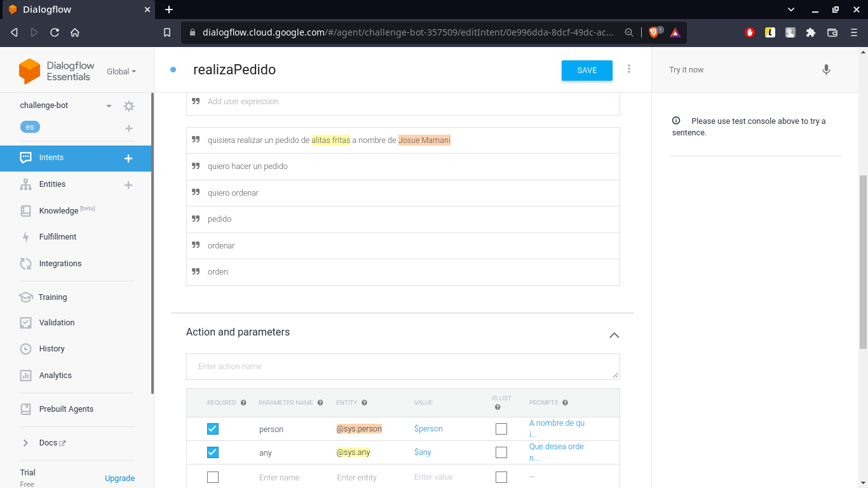Create a new entity with the plus icon
This screenshot has height=488, width=868.
128,185
